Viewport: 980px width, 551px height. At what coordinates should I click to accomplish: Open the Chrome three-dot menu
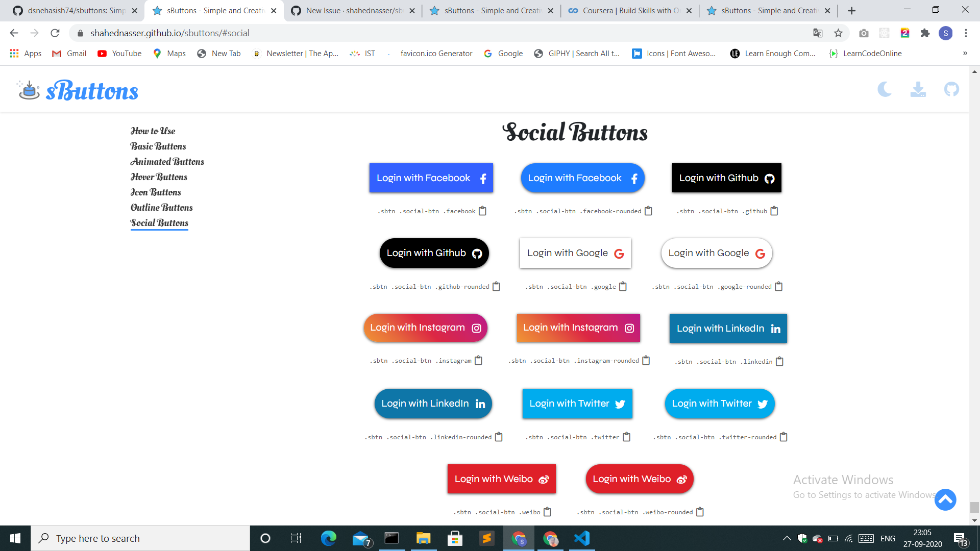coord(966,33)
